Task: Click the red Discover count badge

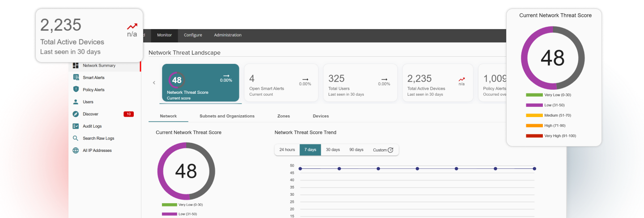Action: click(x=128, y=114)
